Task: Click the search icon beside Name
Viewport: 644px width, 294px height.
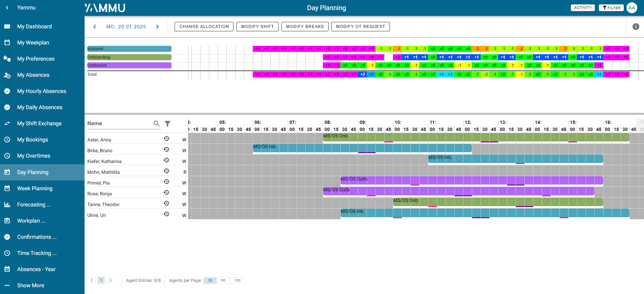Action: point(156,124)
